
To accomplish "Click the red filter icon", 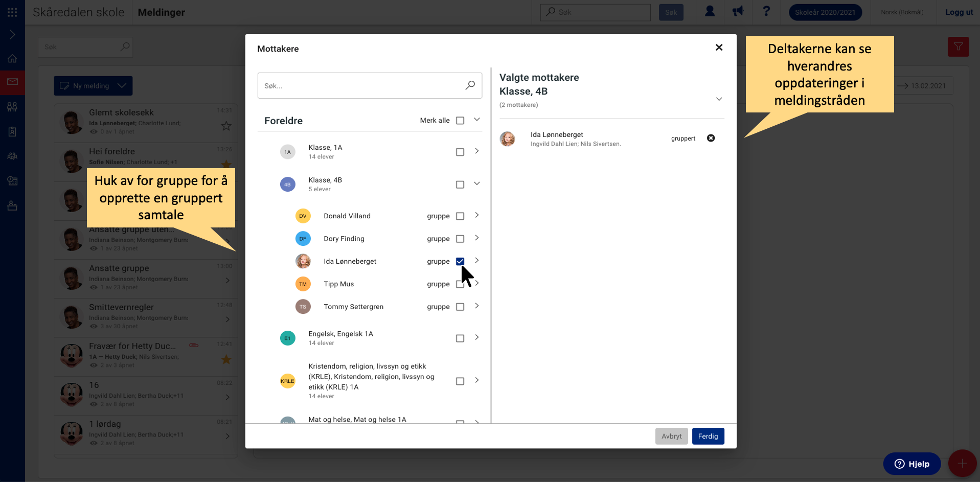I will pos(958,47).
